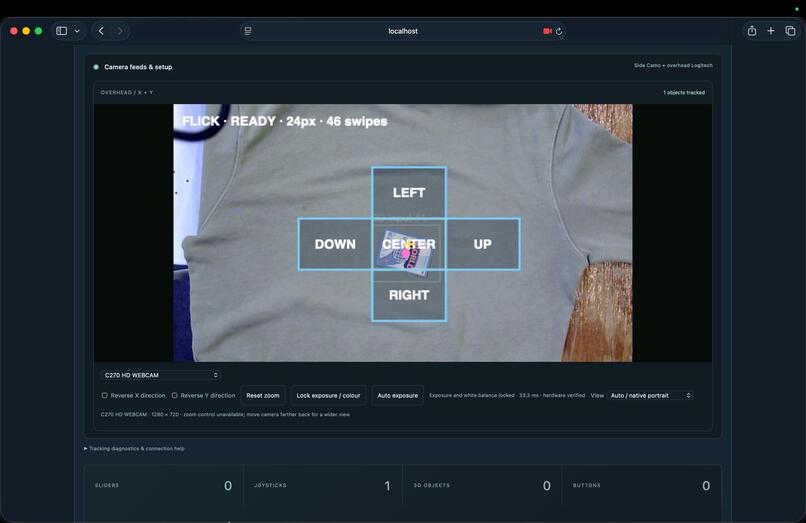Viewport: 806px width, 523px height.
Task: Click the 3D OBJECTS counter card
Action: coord(482,486)
